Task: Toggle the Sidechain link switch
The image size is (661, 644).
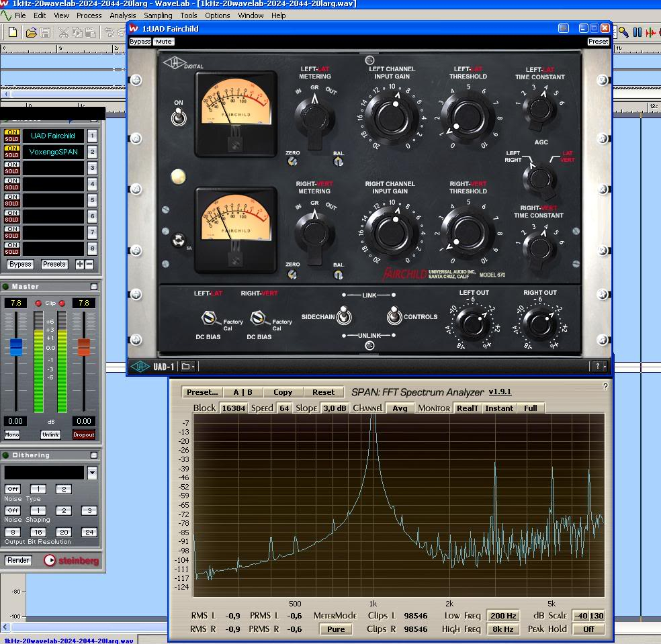Action: point(343,316)
